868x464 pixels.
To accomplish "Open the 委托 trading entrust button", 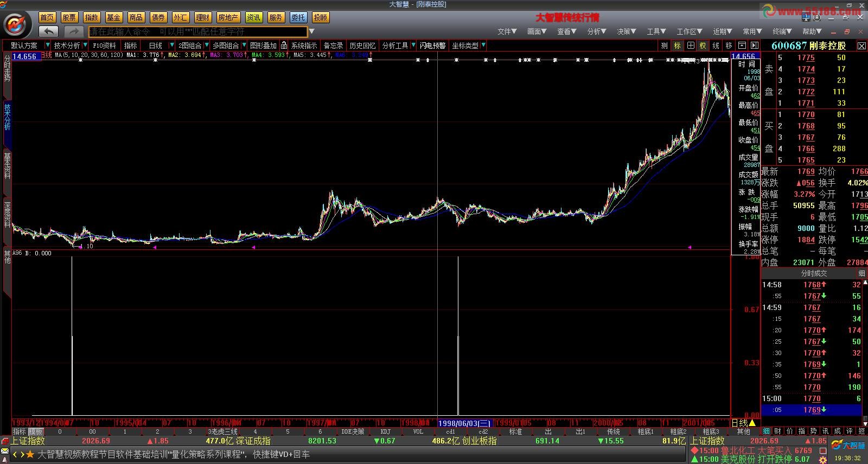I will (298, 17).
